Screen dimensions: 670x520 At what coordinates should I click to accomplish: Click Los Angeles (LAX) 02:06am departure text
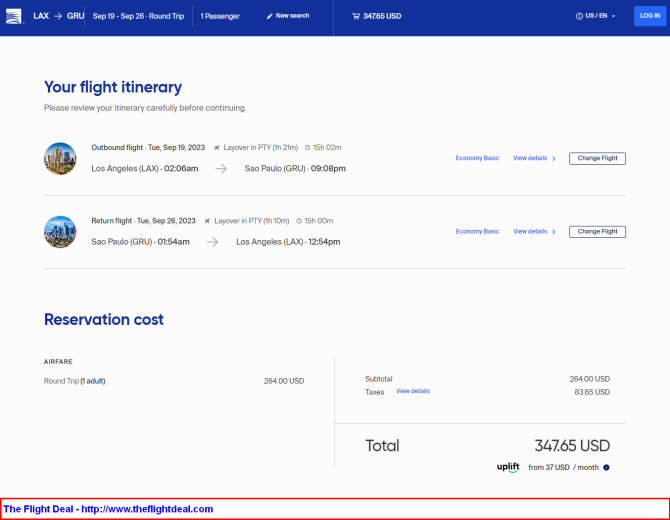coord(145,169)
